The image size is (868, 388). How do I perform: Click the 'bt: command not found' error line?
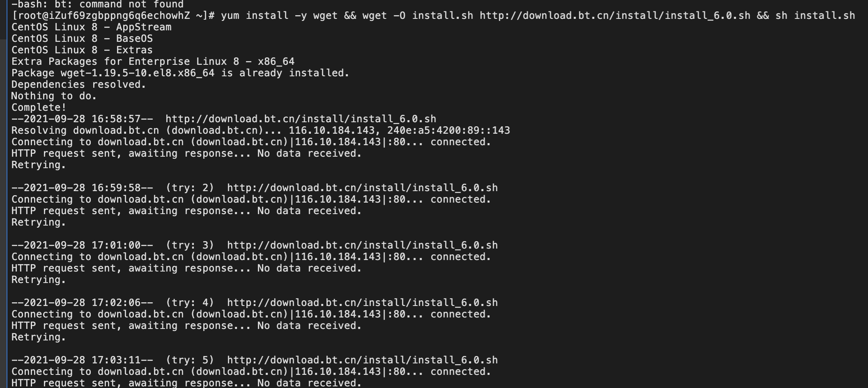tap(97, 5)
